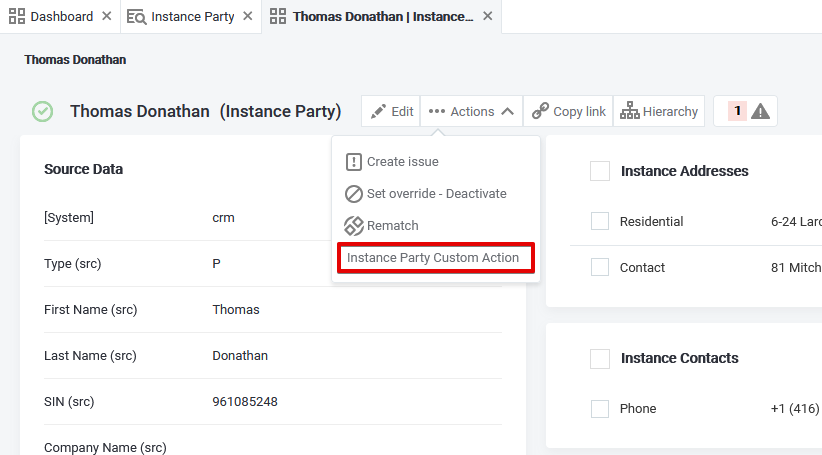The width and height of the screenshot is (822, 455).
Task: Select the Rematch action
Action: click(392, 226)
